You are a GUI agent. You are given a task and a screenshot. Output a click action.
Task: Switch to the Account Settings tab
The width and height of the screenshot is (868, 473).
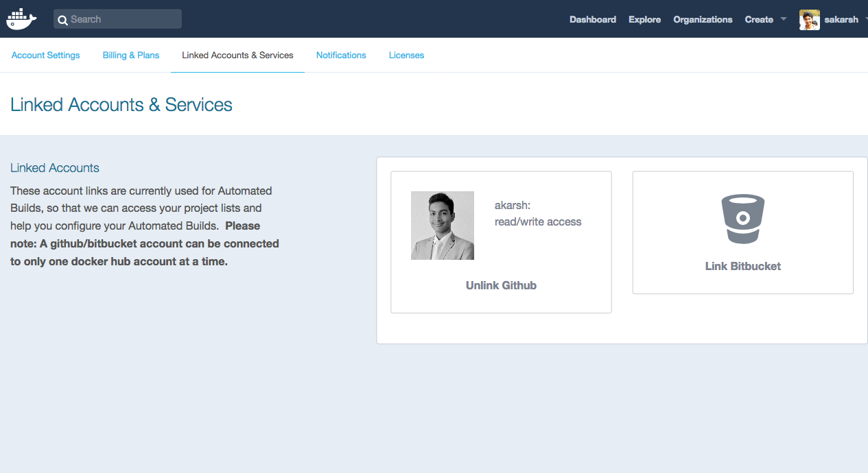[46, 56]
